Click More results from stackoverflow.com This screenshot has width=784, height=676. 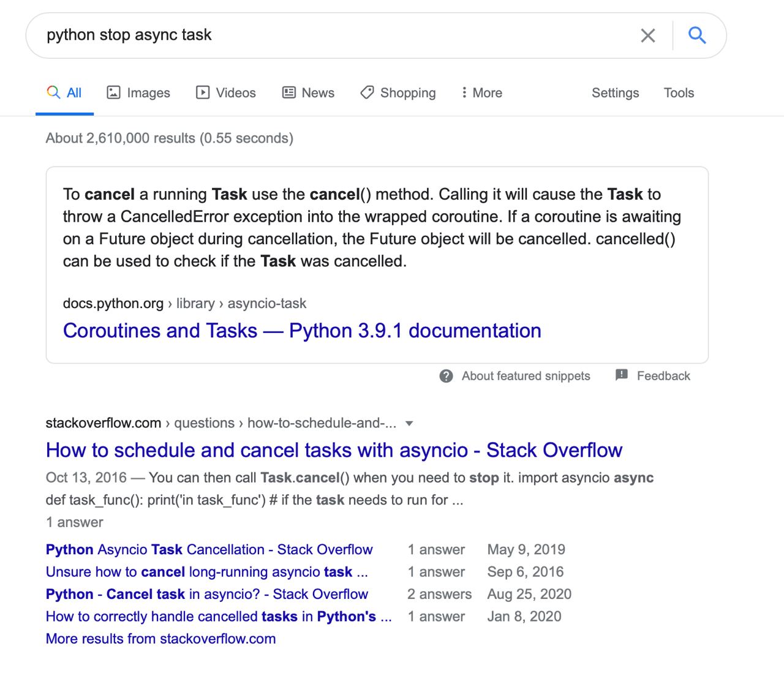coord(160,639)
